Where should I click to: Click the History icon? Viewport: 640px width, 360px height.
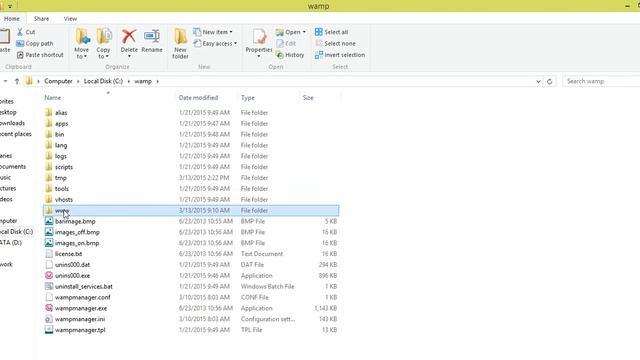coord(280,55)
